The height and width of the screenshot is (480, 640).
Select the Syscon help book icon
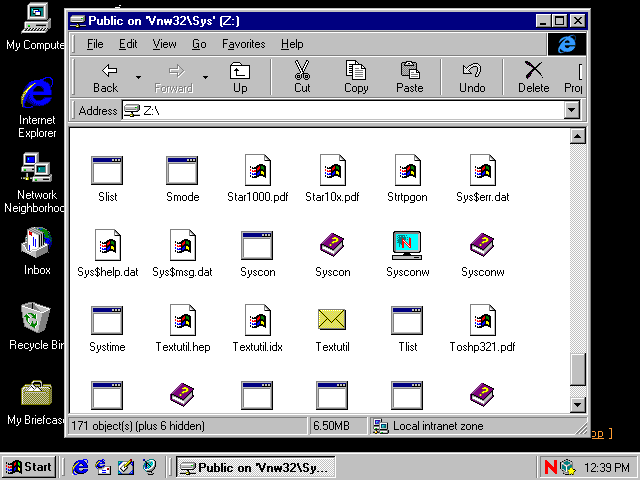[x=332, y=246]
